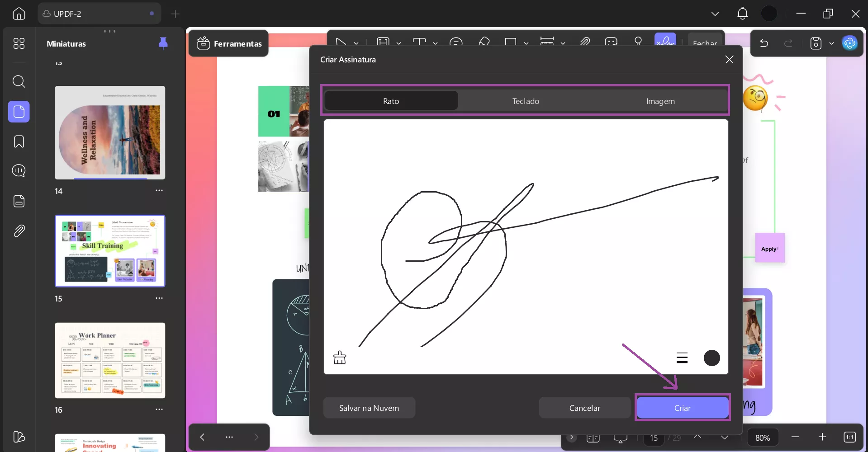Screen dimensions: 868x452
Task: Go back using the left arrow navigation
Action: (x=202, y=437)
